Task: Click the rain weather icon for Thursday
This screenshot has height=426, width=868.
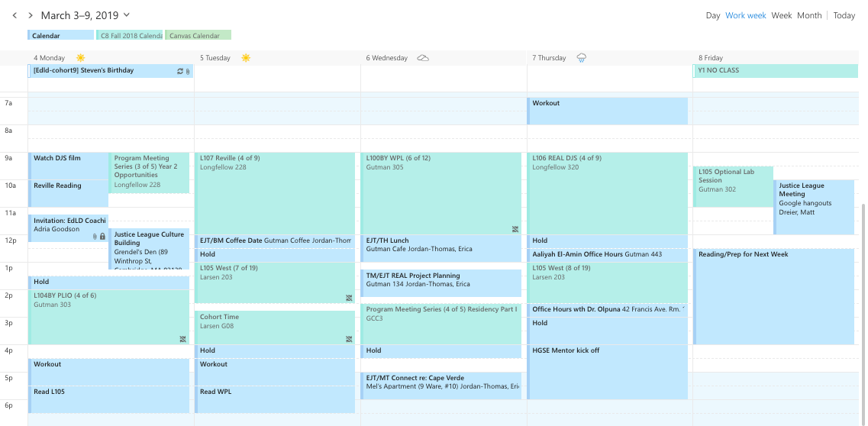Action: 581,57
